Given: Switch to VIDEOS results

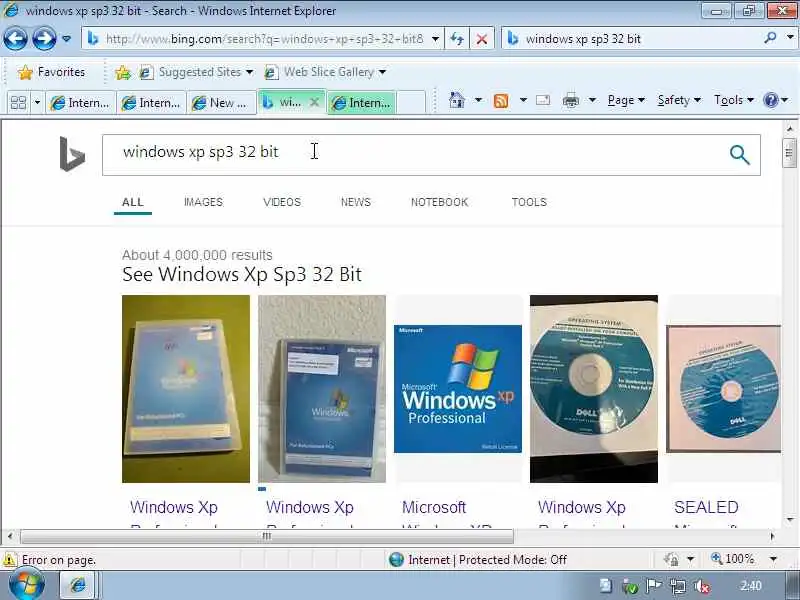Looking at the screenshot, I should click(x=282, y=202).
